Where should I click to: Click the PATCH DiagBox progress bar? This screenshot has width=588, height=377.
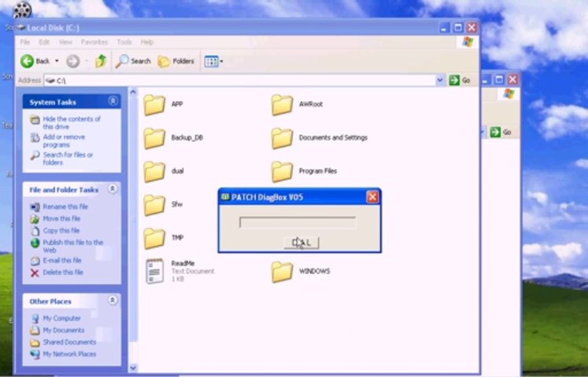[x=298, y=223]
